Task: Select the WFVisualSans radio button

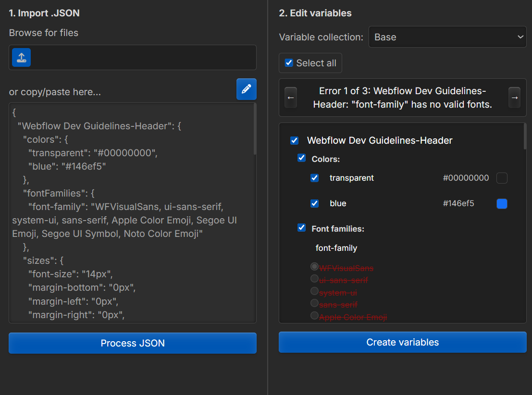Action: [x=314, y=267]
